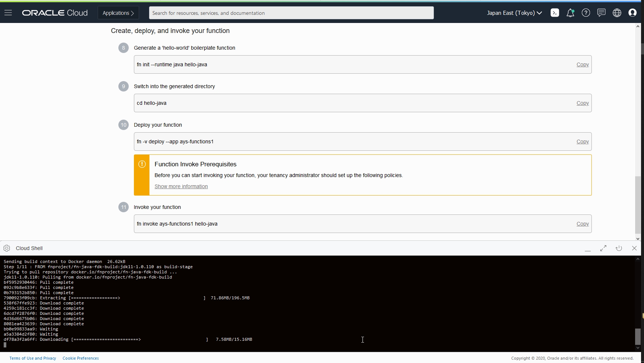Click the bb0e99833aa9 Waiting line
This screenshot has width=644, height=363.
pyautogui.click(x=31, y=329)
